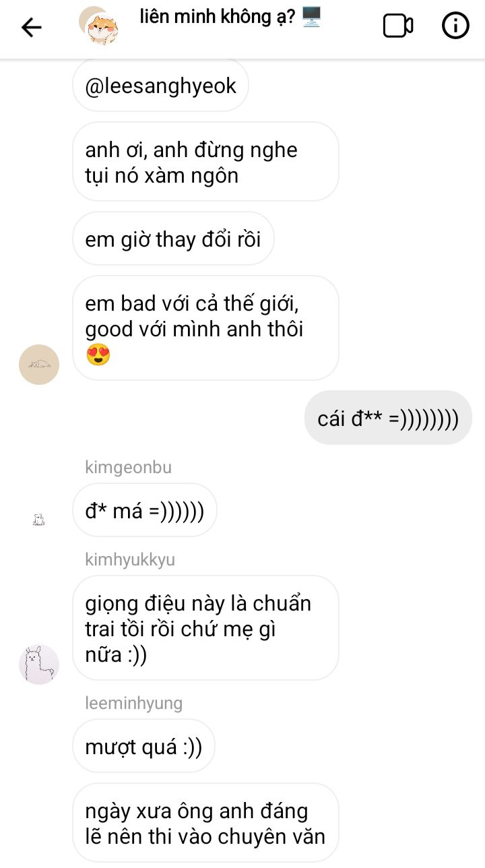The image size is (485, 868).
Task: Tap the @leesanghyeok mention bubble
Action: click(x=161, y=86)
